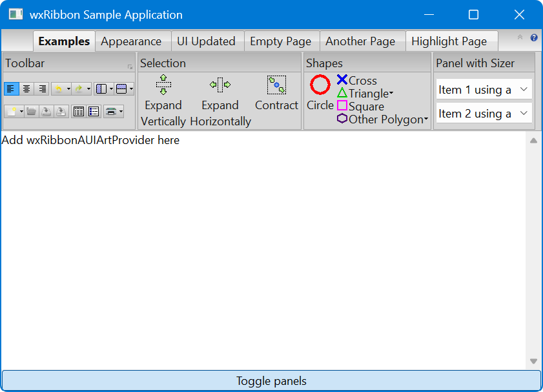The width and height of the screenshot is (543, 392).
Task: Click the redo arrow icon
Action: [78, 89]
